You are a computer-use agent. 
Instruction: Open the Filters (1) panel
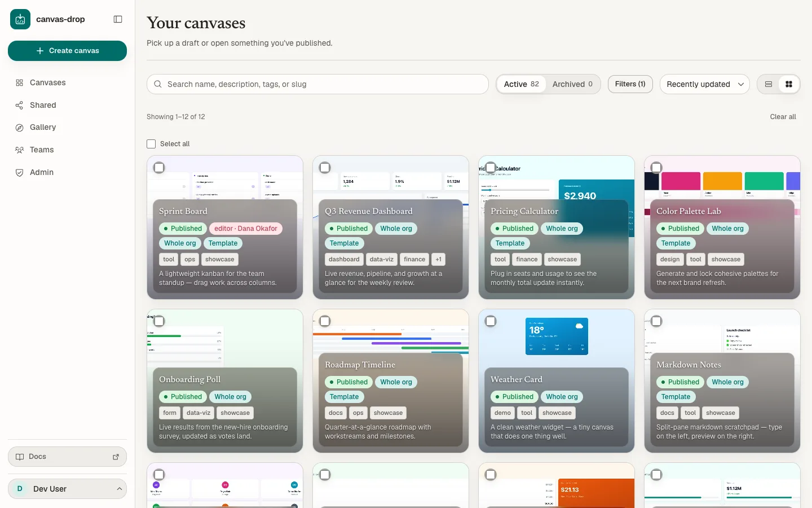(630, 84)
